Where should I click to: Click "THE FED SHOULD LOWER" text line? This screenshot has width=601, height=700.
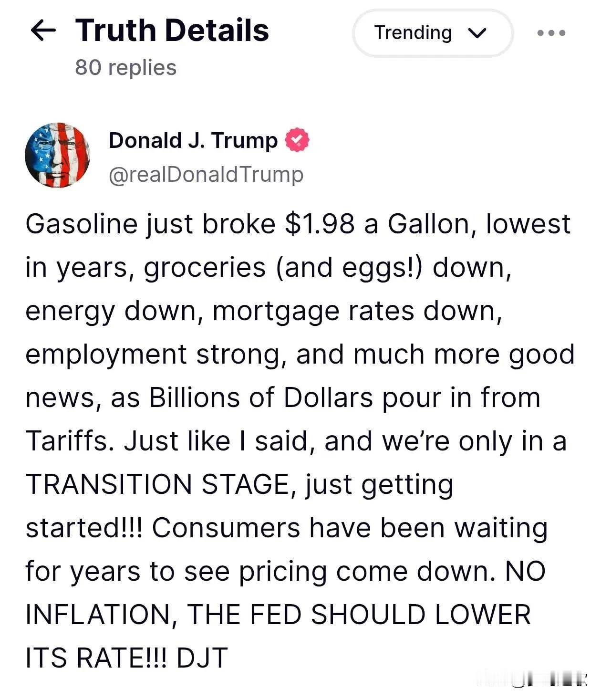[359, 614]
